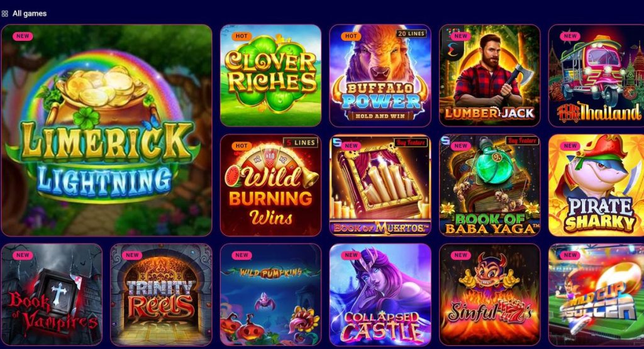This screenshot has height=349, width=644.
Task: Click the All games grid icon
Action: 5,14
